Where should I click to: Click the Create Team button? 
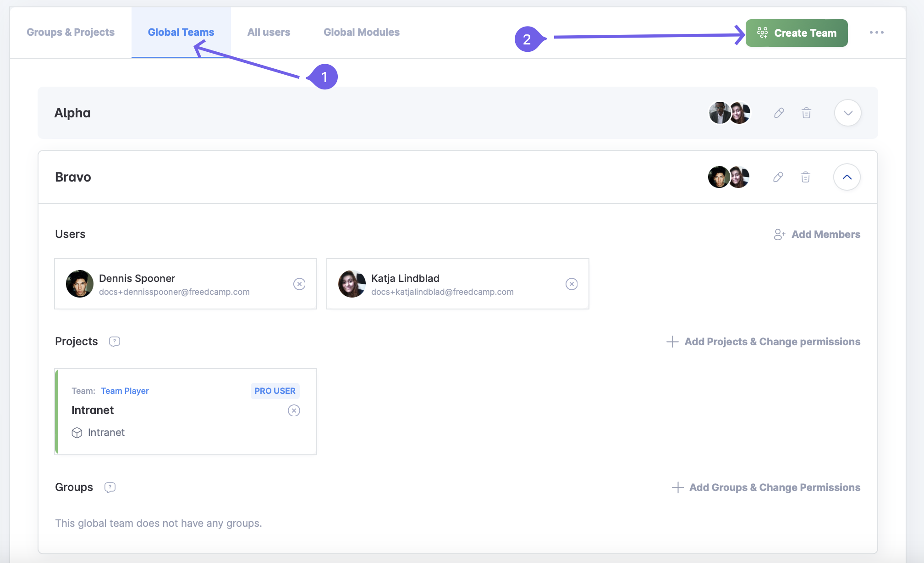tap(796, 33)
